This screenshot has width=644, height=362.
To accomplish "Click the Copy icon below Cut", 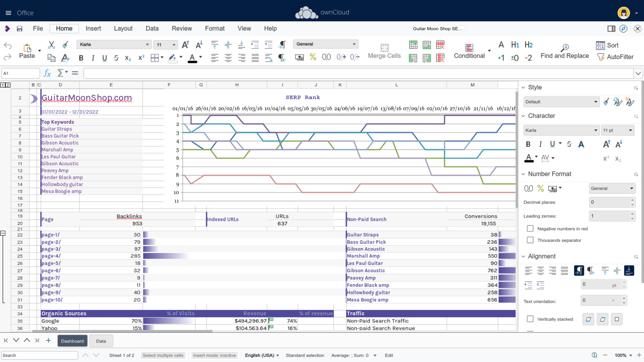I will 51,58.
